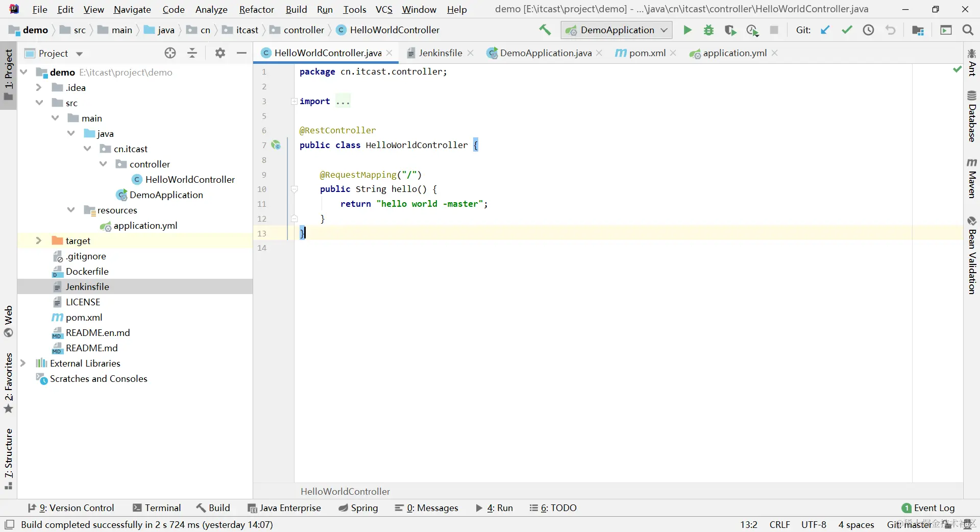Click the Git rollback undo icon
The image size is (980, 532).
tap(890, 30)
